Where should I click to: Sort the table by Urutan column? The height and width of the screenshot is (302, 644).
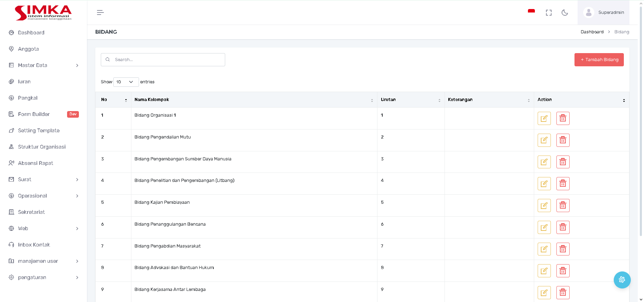[410, 100]
